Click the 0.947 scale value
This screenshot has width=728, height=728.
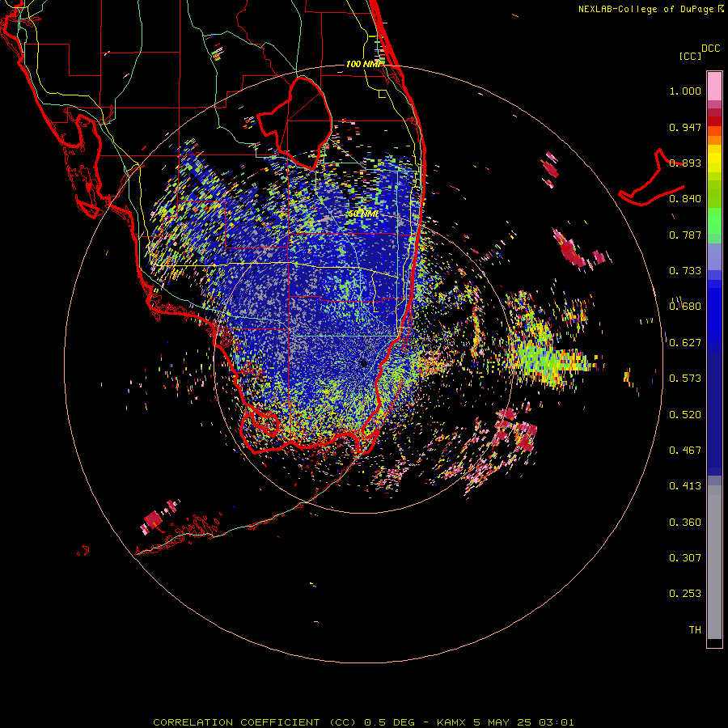pyautogui.click(x=685, y=127)
